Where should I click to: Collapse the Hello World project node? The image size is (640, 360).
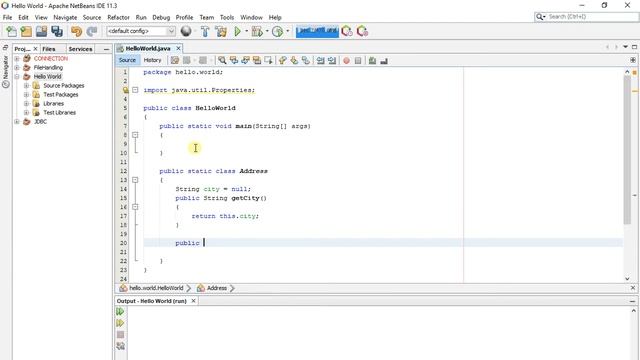tap(17, 76)
